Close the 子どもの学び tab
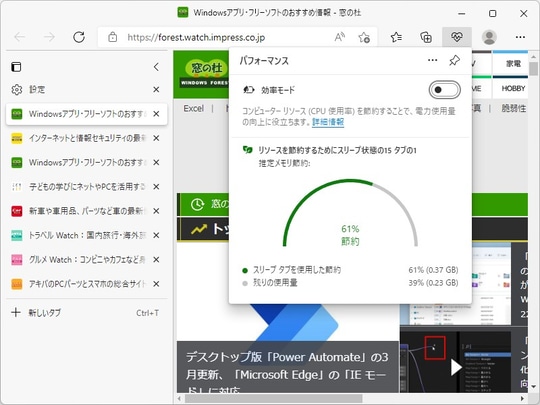540x405 pixels. [156, 187]
